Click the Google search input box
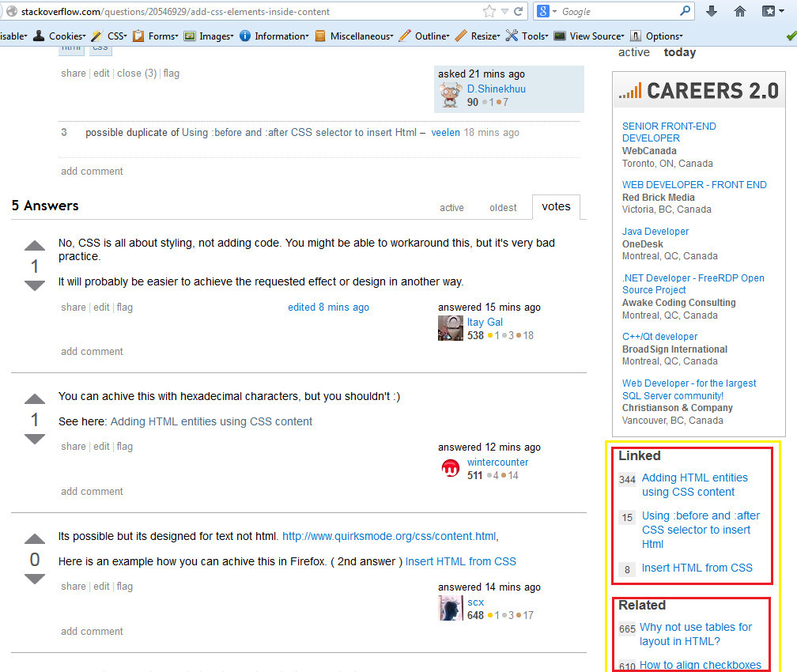797x672 pixels. click(x=618, y=11)
